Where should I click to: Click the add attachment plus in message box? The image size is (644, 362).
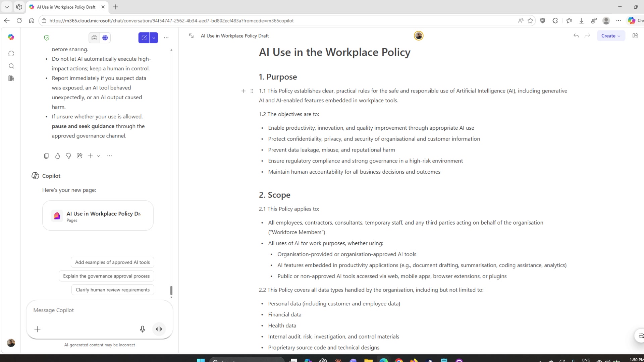pos(38,329)
